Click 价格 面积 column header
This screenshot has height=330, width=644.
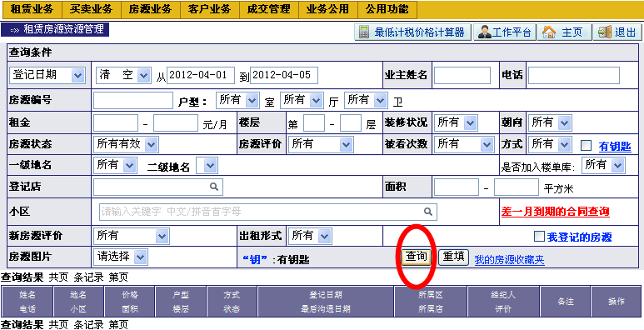[x=130, y=302]
